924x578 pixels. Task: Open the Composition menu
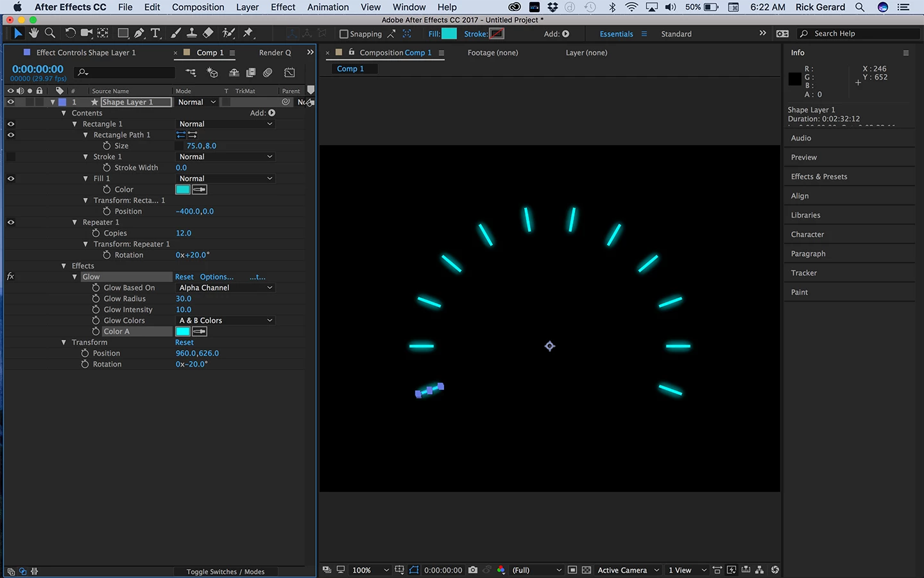pos(198,7)
